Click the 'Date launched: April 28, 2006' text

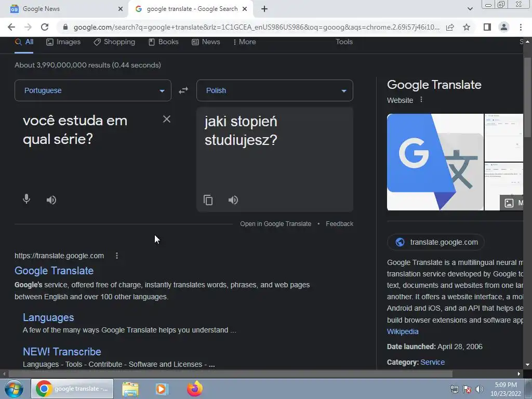(x=435, y=347)
